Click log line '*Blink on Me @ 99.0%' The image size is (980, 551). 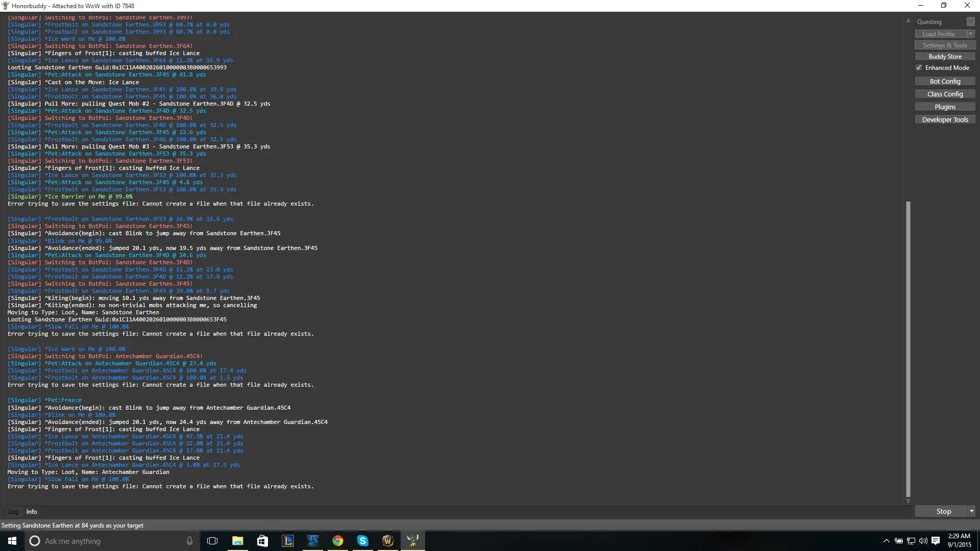[x=60, y=241]
